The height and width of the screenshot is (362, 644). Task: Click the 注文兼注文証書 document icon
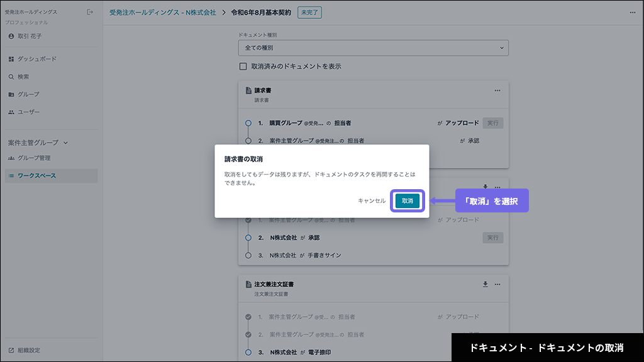tap(248, 284)
